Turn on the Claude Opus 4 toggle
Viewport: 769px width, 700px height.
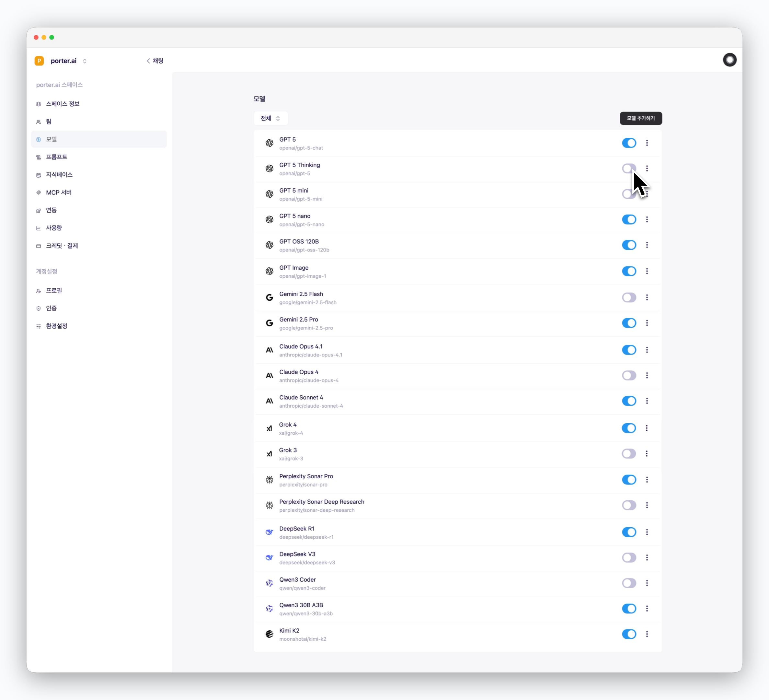629,376
